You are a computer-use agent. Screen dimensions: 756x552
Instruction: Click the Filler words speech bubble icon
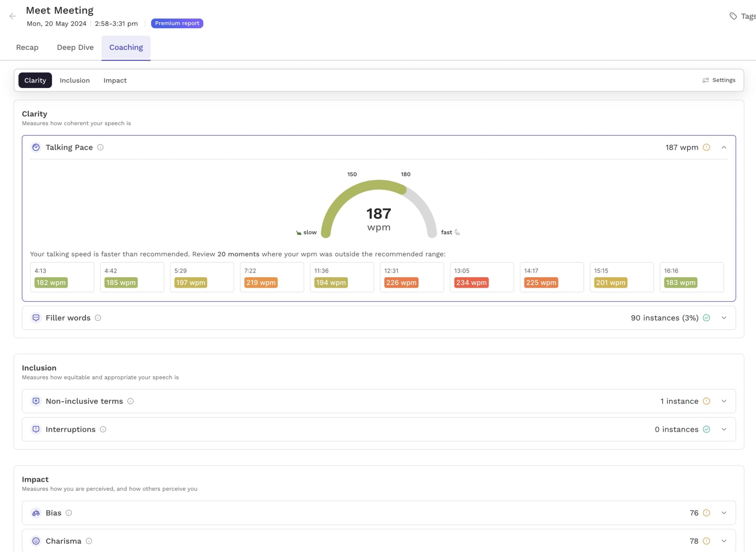tap(36, 318)
